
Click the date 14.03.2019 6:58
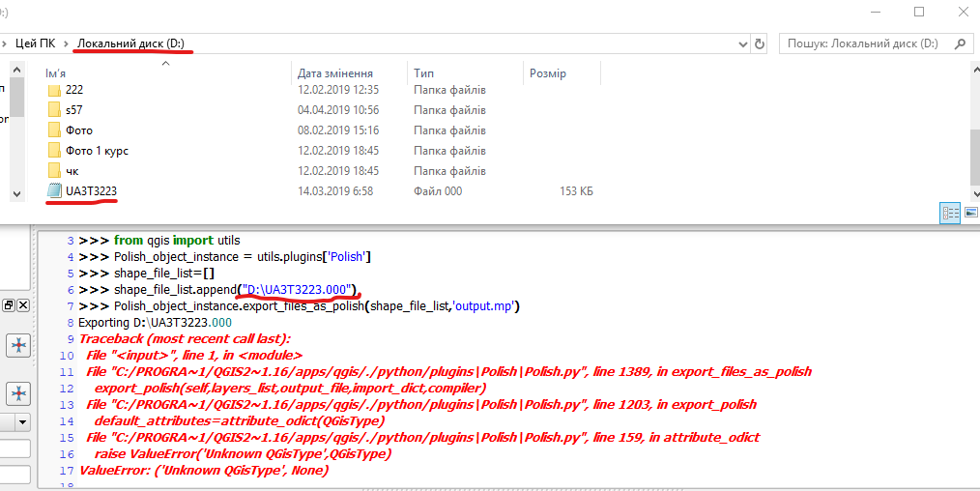coord(335,191)
